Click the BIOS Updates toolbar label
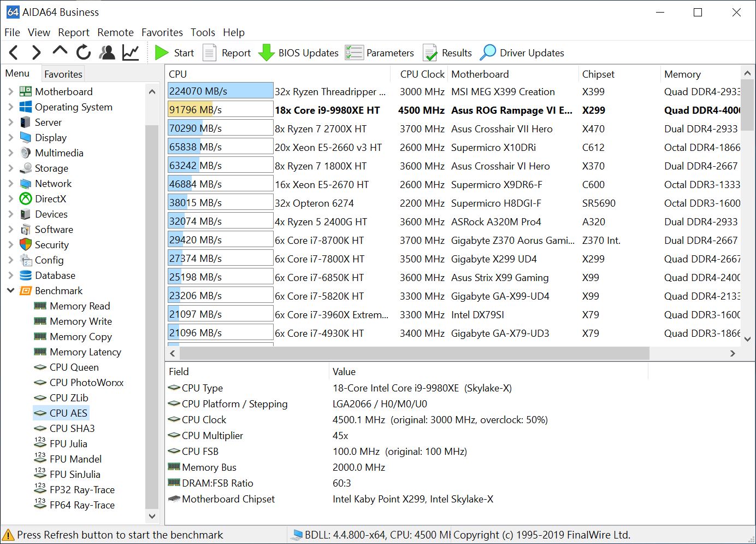756x544 pixels. (309, 53)
